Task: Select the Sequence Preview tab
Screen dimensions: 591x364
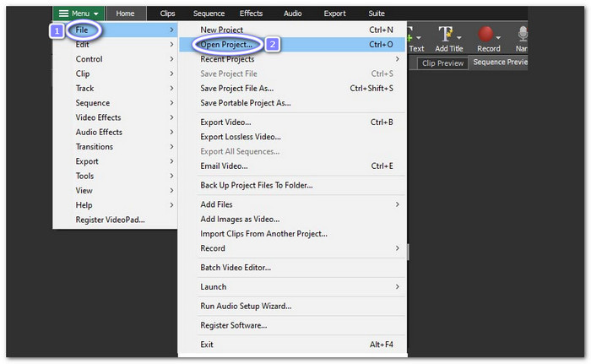Action: pos(499,62)
